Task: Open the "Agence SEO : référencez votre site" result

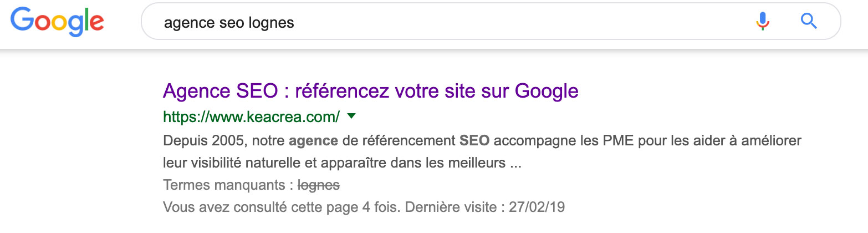Action: click(x=371, y=90)
